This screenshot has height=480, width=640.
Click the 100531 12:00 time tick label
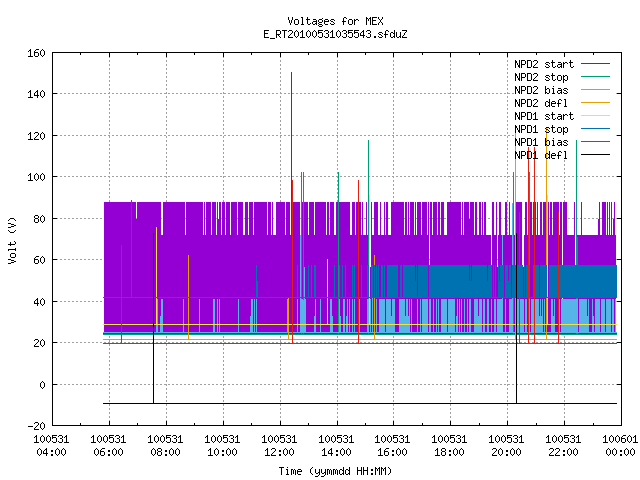pyautogui.click(x=279, y=446)
